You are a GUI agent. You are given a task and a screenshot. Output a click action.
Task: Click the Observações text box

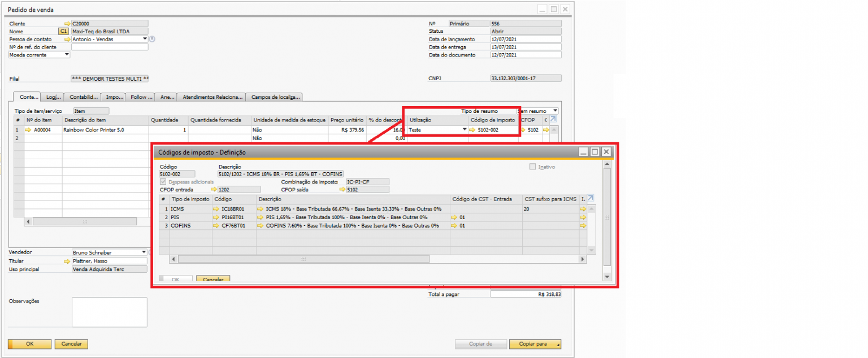click(109, 312)
